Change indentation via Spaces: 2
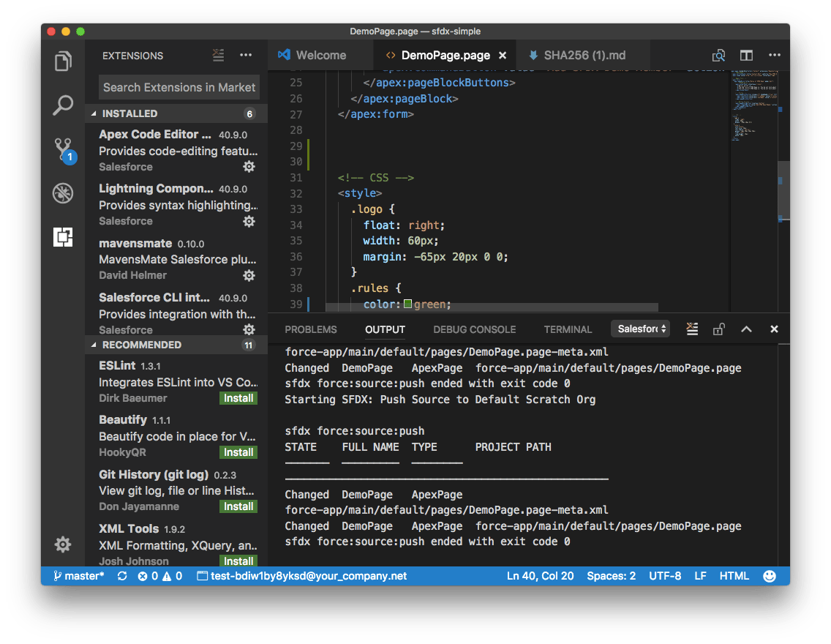 (x=611, y=576)
